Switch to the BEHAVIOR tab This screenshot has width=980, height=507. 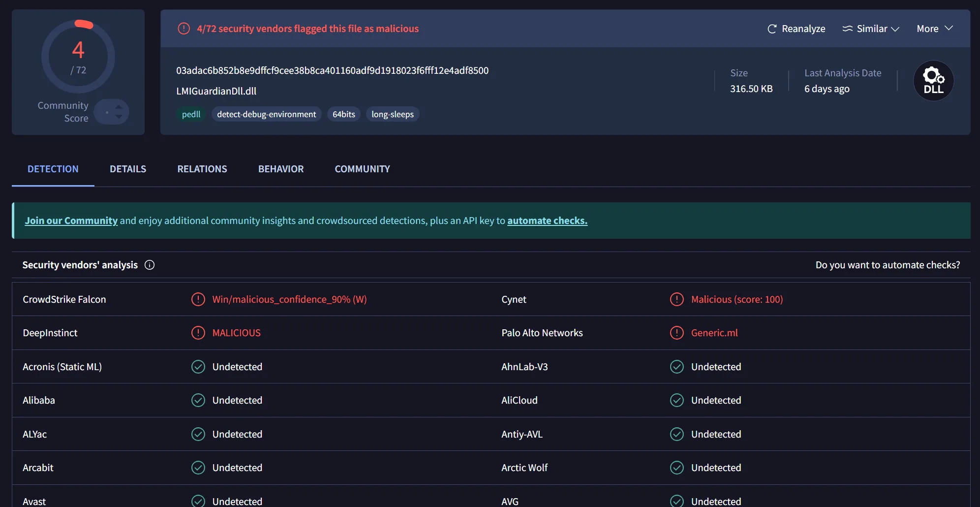[281, 169]
